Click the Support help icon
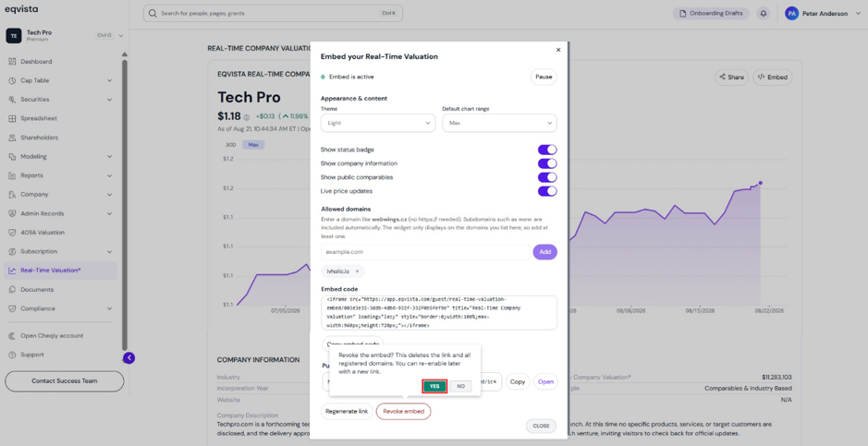Viewport: 868px width, 446px height. point(12,355)
